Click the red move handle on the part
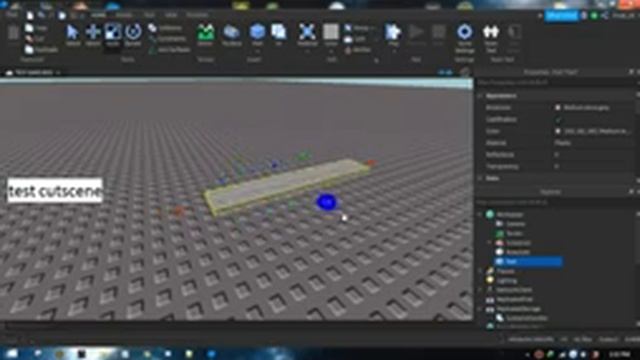This screenshot has height=360, width=640. [x=371, y=163]
